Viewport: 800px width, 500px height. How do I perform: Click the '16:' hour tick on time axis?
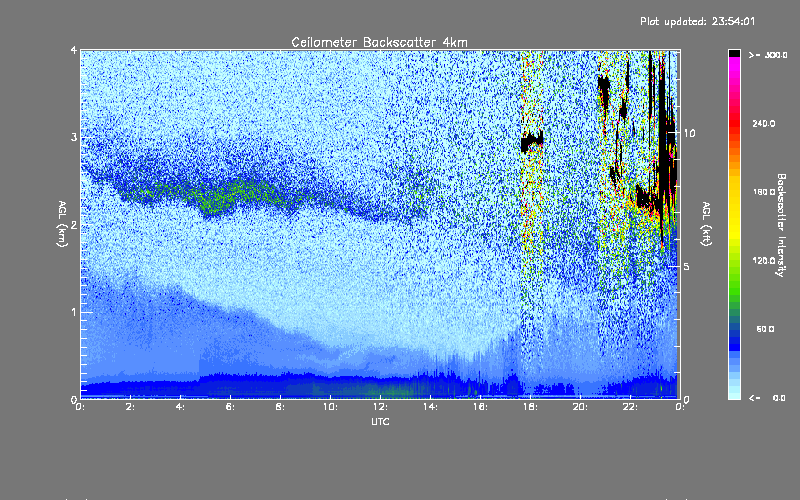(480, 407)
